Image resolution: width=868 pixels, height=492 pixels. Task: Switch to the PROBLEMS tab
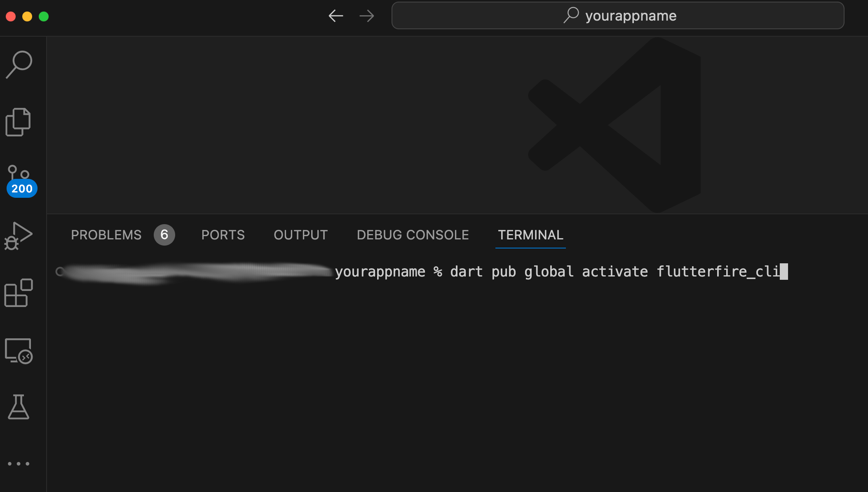(106, 235)
